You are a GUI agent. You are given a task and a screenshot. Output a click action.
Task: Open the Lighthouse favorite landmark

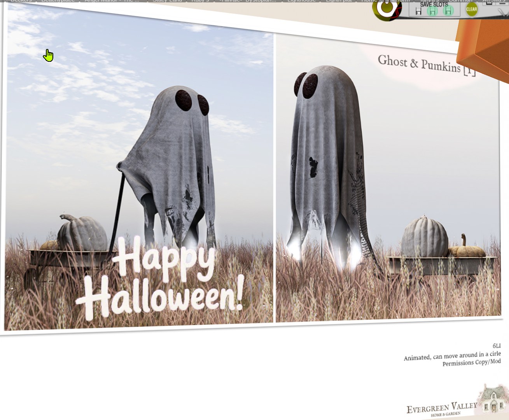[x=301, y=1]
